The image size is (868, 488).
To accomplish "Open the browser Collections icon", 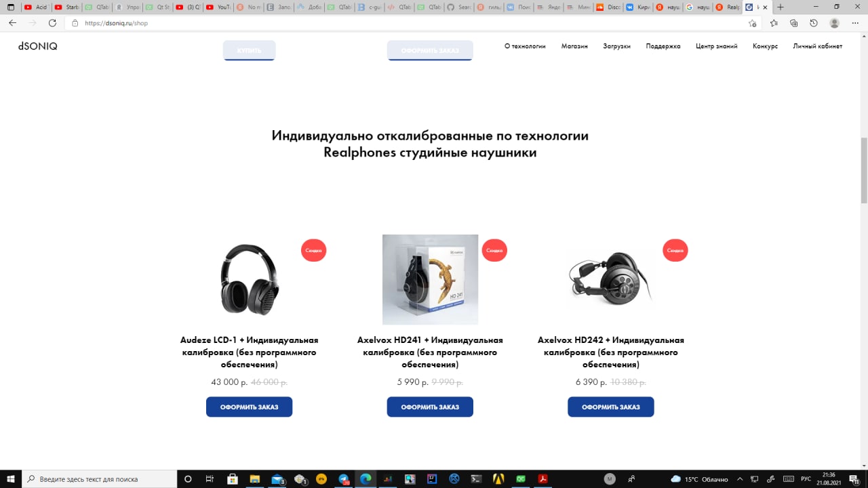I will tap(794, 23).
